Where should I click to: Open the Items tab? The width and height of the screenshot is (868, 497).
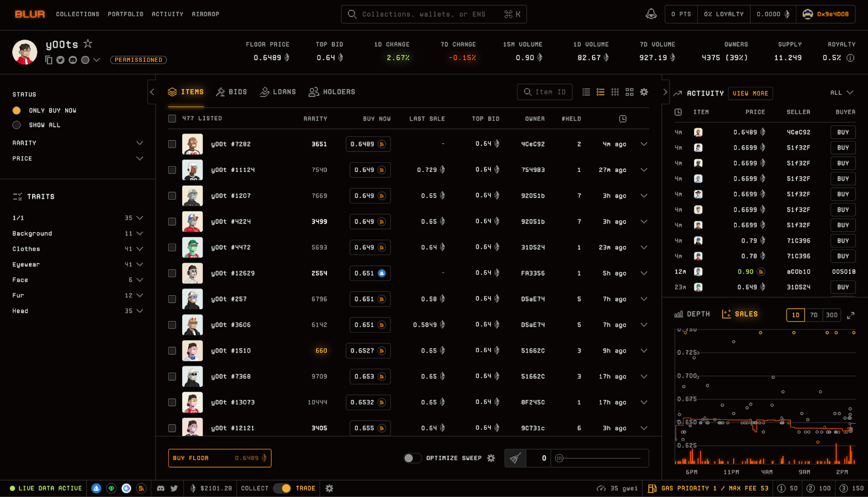coord(186,92)
